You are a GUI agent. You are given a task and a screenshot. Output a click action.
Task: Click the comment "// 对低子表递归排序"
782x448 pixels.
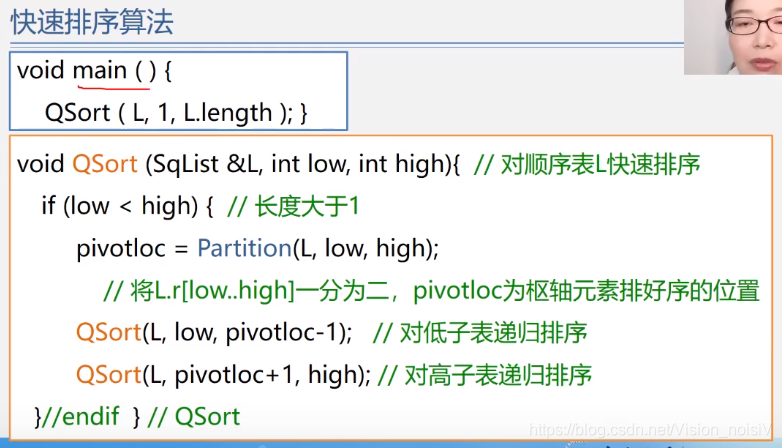click(480, 332)
